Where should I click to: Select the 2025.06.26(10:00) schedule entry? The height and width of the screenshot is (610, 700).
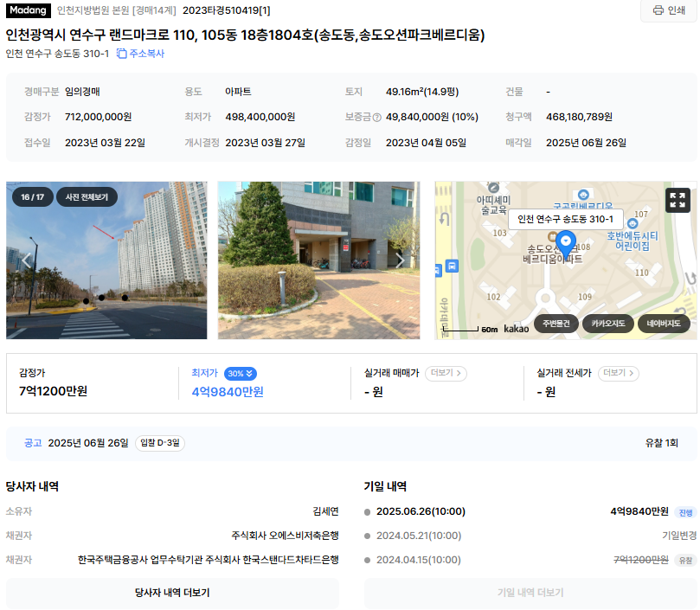point(421,511)
